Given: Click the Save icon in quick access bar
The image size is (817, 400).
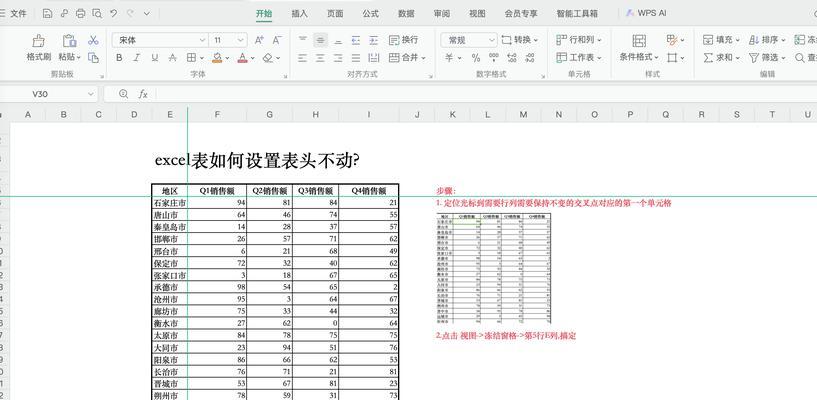Looking at the screenshot, I should pos(47,14).
